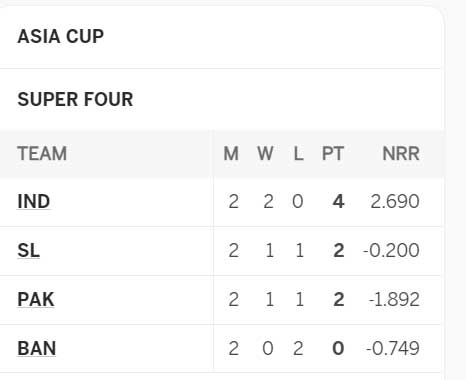Screen dimensions: 466x380
Task: Open the PAK team link
Action: tap(36, 299)
